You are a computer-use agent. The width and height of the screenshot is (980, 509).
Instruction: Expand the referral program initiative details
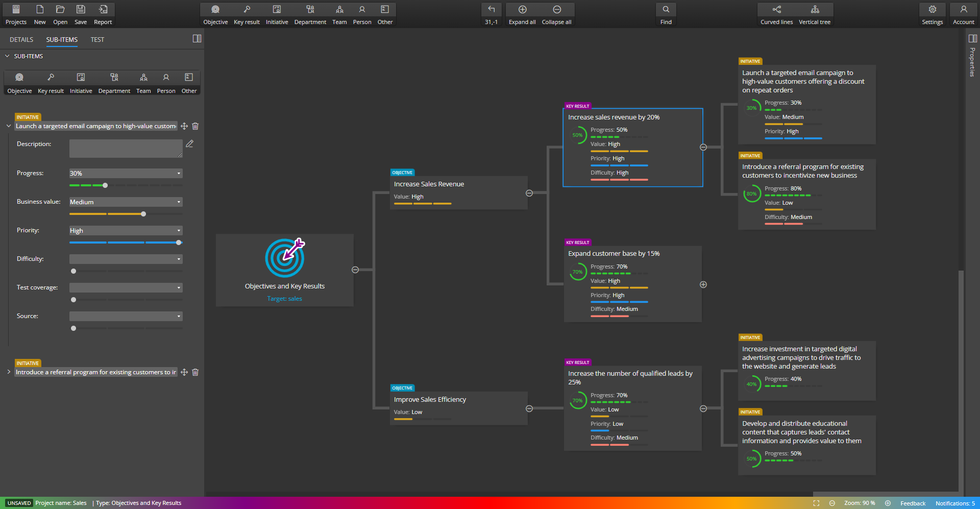8,372
